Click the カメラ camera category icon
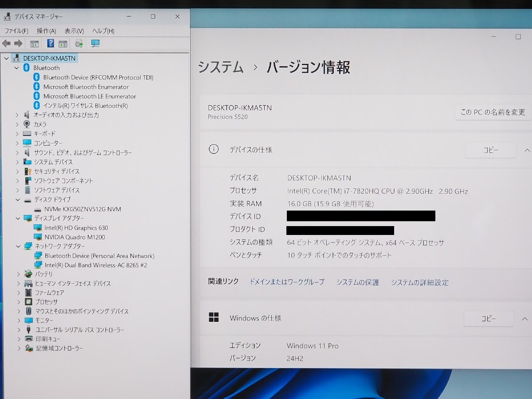532x399 pixels. [27, 124]
